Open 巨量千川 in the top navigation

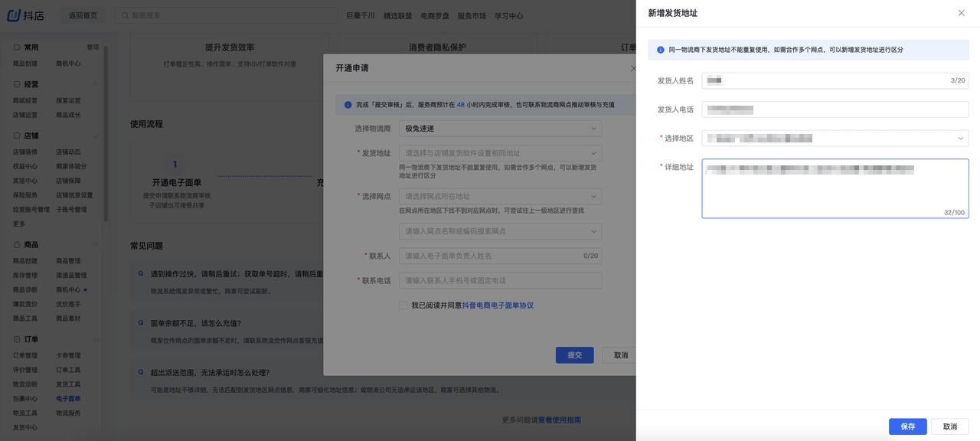(x=361, y=15)
